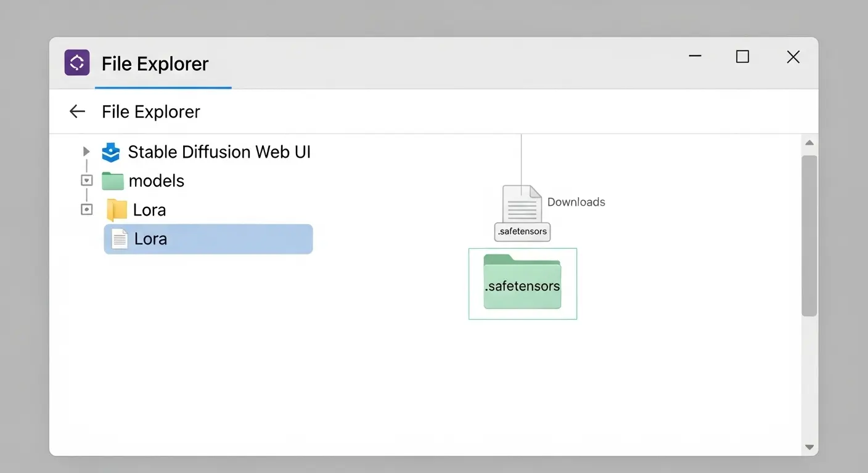Click the scrollbar down arrow
The width and height of the screenshot is (868, 473).
point(809,447)
